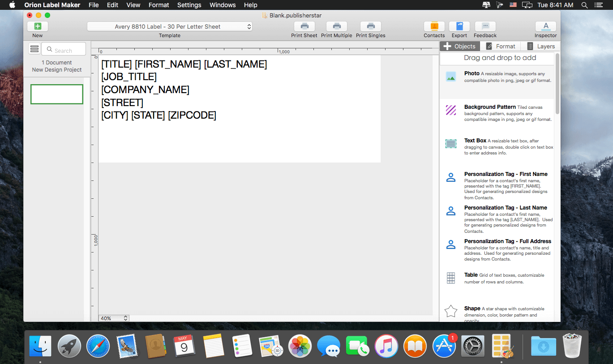Open iBooks from the Dock
The image size is (613, 364).
pos(415,346)
